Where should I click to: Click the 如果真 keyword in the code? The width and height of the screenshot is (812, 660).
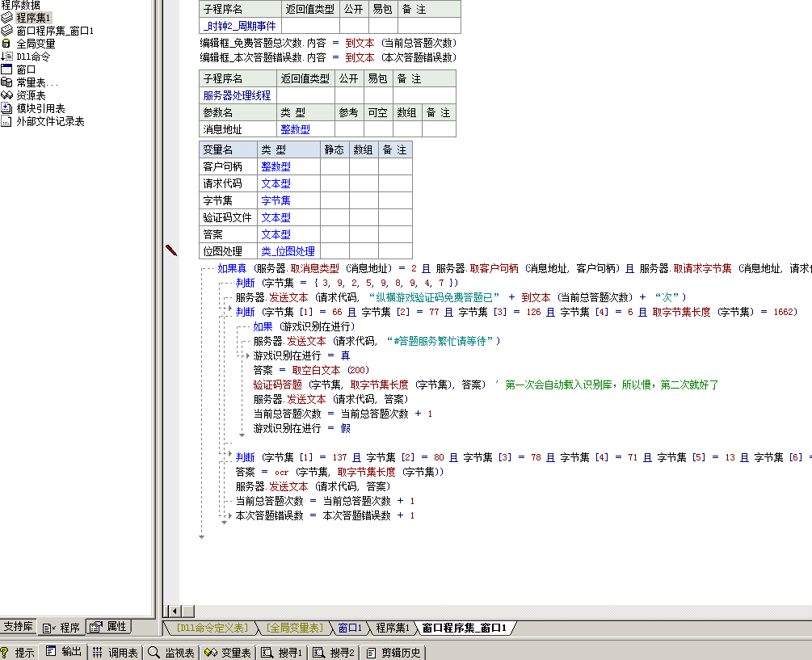(x=232, y=268)
